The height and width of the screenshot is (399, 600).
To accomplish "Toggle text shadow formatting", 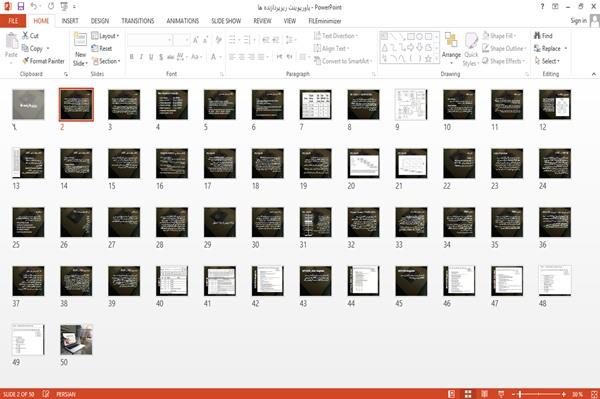I will click(161, 57).
